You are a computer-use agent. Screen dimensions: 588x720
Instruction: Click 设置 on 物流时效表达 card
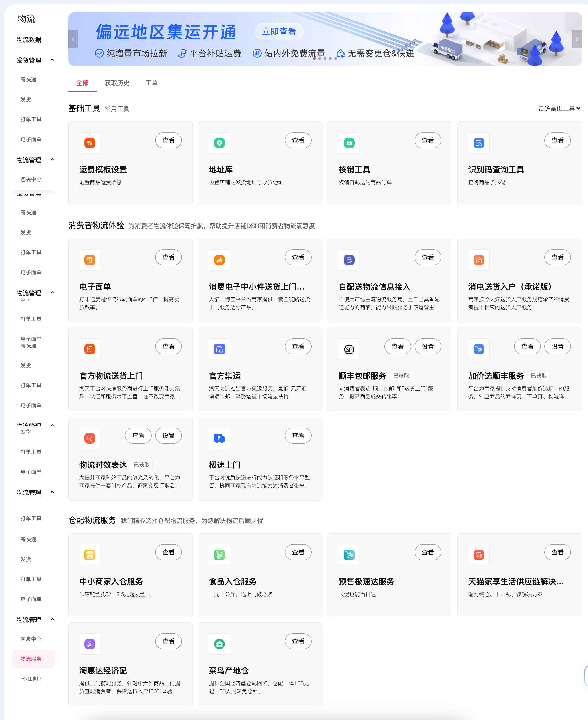pyautogui.click(x=168, y=436)
